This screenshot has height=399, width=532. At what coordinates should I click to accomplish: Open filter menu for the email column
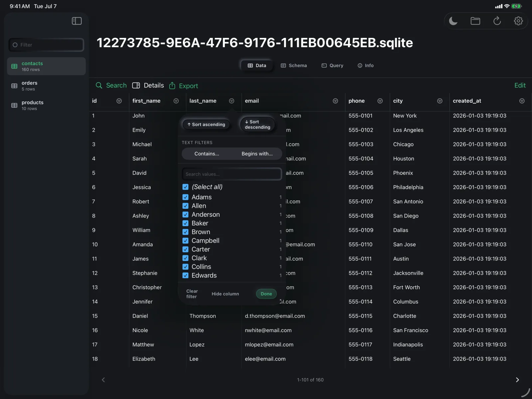335,101
